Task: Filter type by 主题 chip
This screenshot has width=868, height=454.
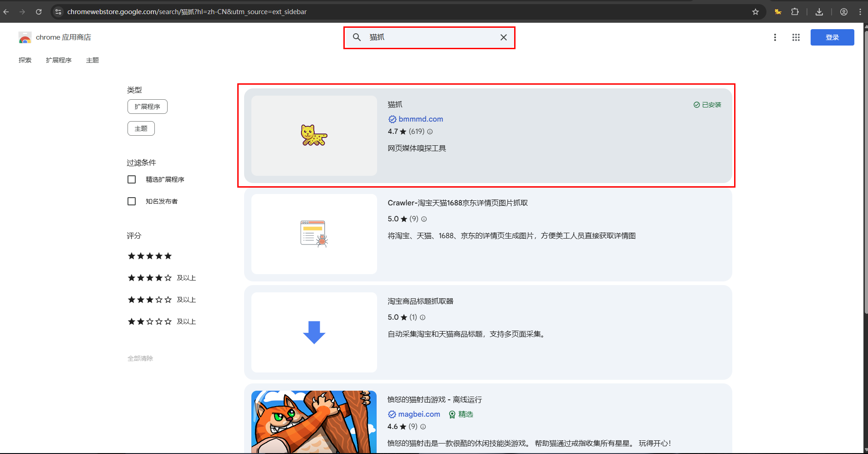Action: tap(141, 128)
